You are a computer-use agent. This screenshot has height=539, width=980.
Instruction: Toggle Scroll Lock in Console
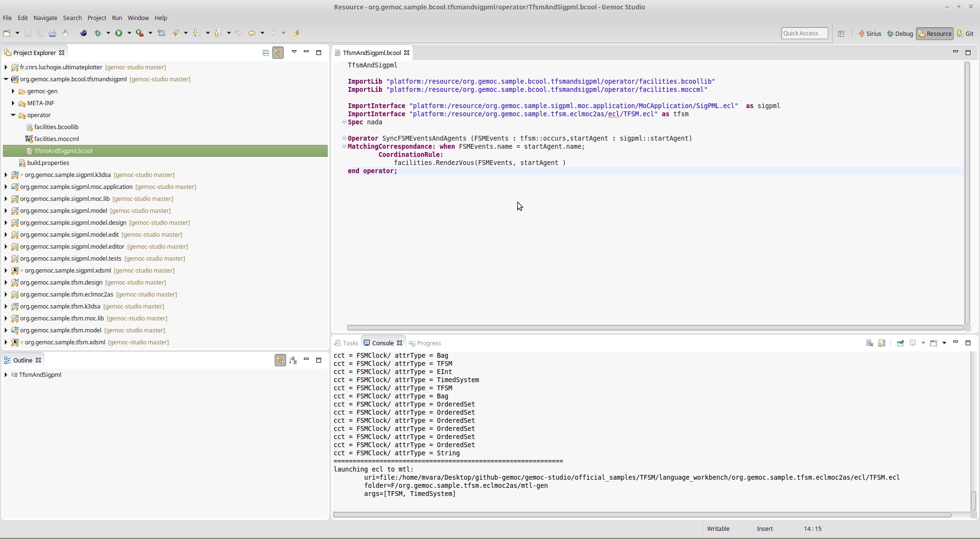pos(882,343)
